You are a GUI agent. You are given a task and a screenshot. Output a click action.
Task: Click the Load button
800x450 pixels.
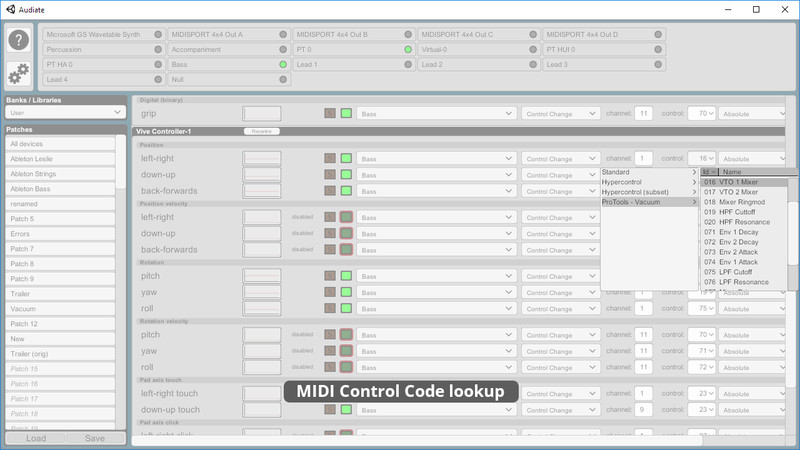[x=36, y=438]
